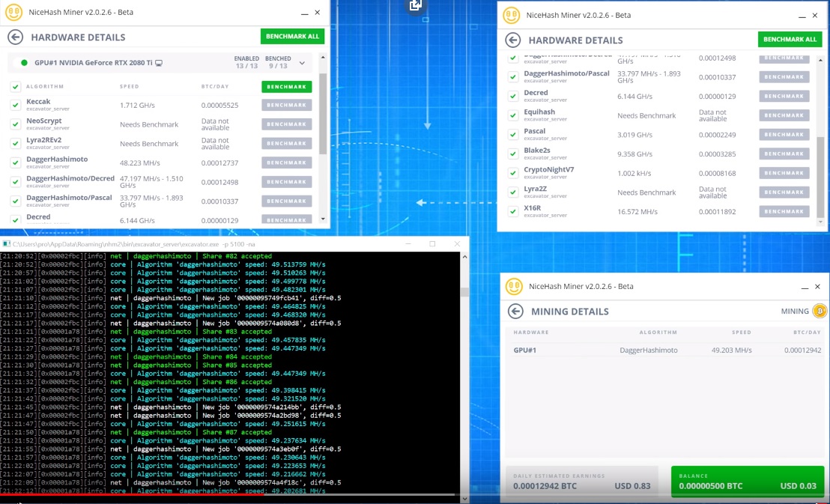Viewport: 830px width, 504px height.
Task: Uncheck the Lyra2REv2 algorithm checkbox
Action: 15,144
